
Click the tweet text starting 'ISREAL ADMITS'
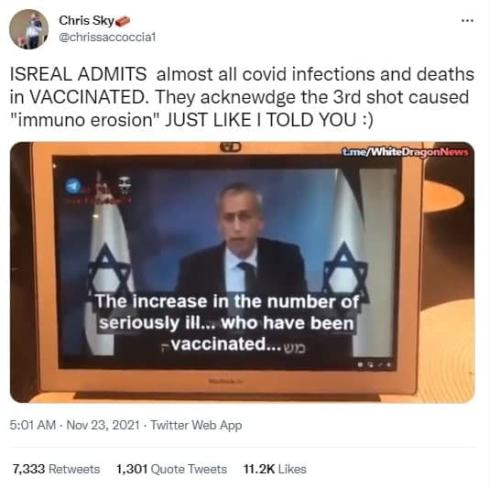tap(242, 97)
